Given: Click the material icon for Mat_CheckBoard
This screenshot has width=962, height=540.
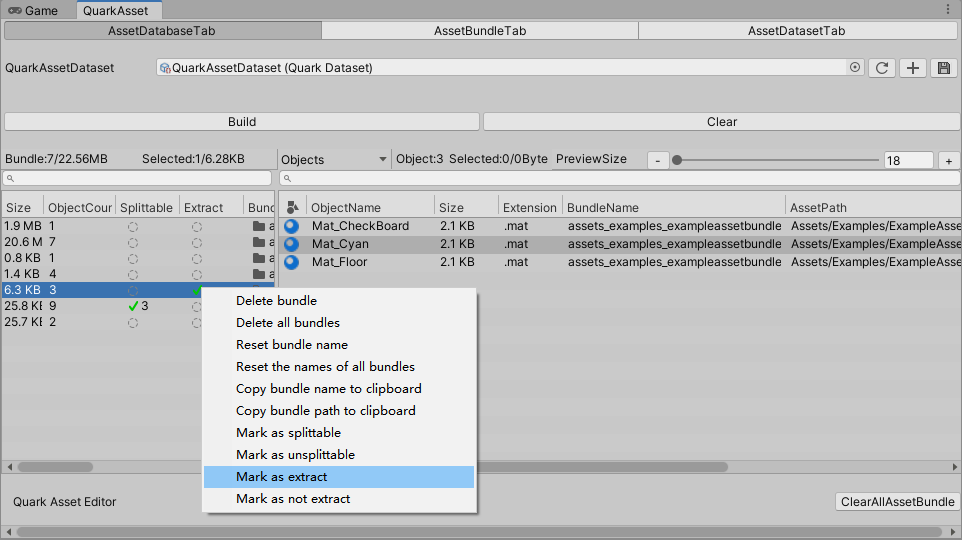Looking at the screenshot, I should coord(291,226).
